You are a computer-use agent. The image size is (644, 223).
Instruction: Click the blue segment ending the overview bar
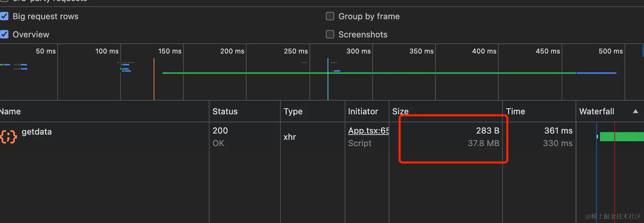point(597,73)
